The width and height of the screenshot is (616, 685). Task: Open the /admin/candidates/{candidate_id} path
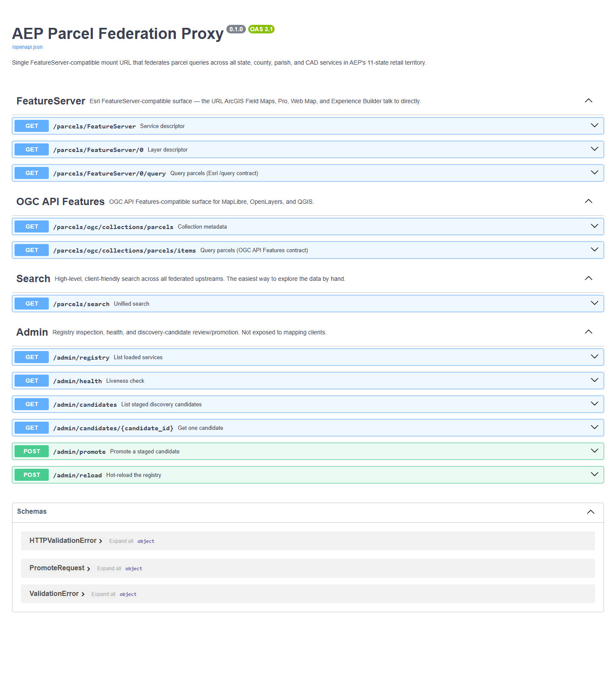(x=113, y=428)
